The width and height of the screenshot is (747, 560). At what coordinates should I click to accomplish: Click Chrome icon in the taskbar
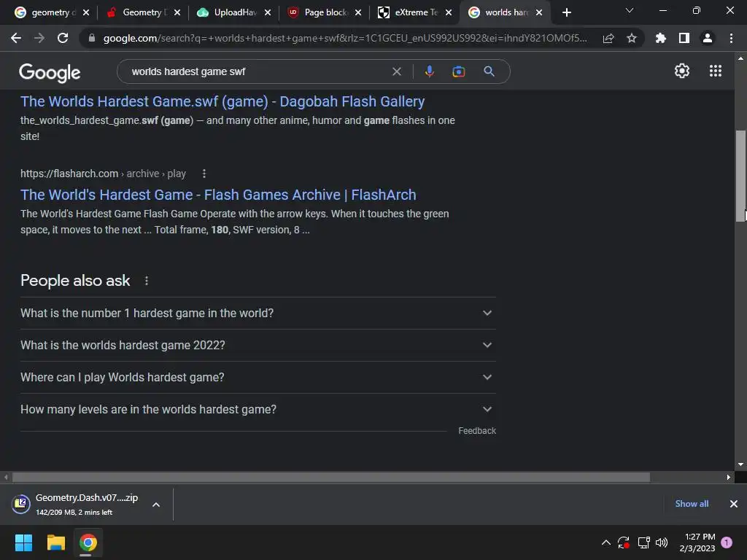click(x=88, y=542)
